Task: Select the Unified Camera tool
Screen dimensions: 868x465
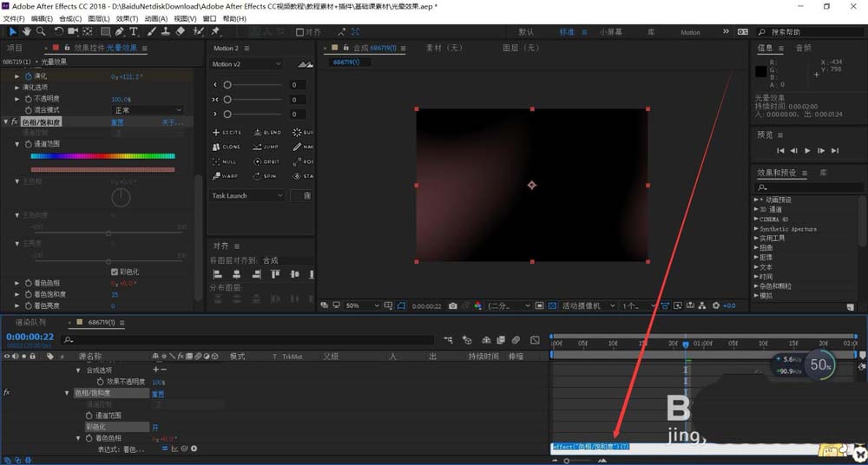Action: (x=73, y=31)
